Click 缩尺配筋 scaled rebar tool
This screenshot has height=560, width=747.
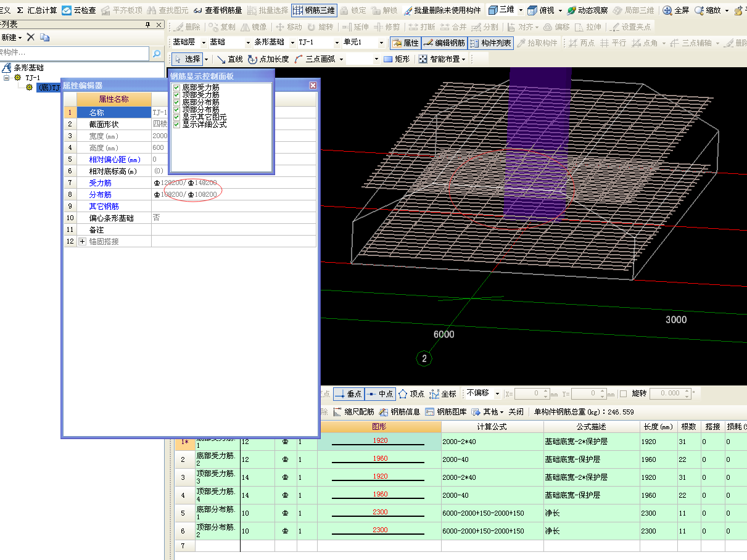(x=353, y=412)
